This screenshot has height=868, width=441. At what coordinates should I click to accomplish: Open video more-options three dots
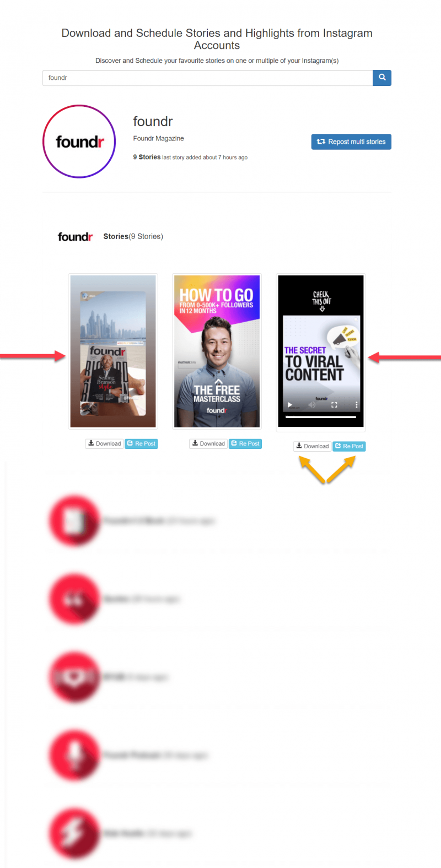356,405
